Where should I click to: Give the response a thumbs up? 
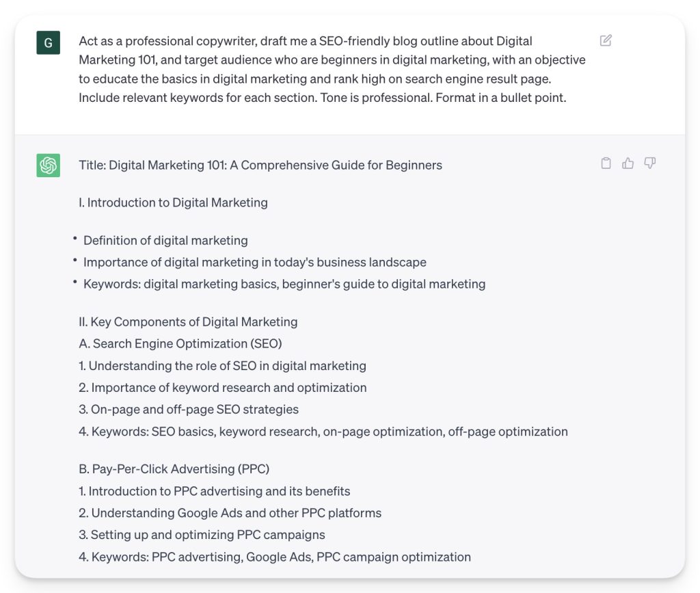(628, 163)
